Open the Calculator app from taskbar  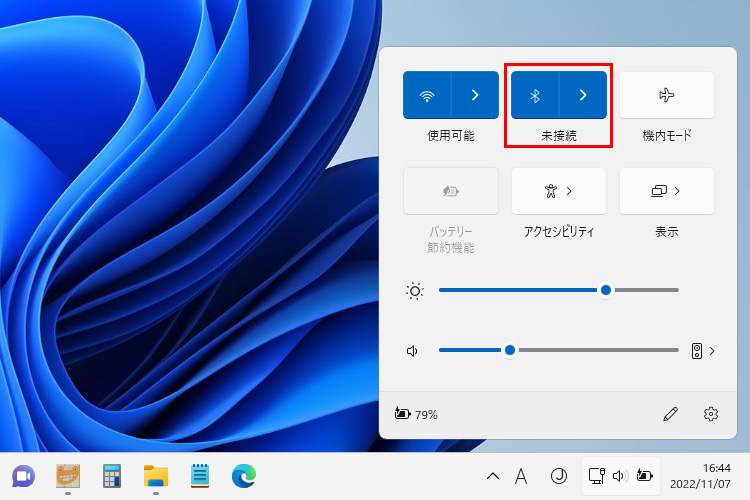point(112,475)
